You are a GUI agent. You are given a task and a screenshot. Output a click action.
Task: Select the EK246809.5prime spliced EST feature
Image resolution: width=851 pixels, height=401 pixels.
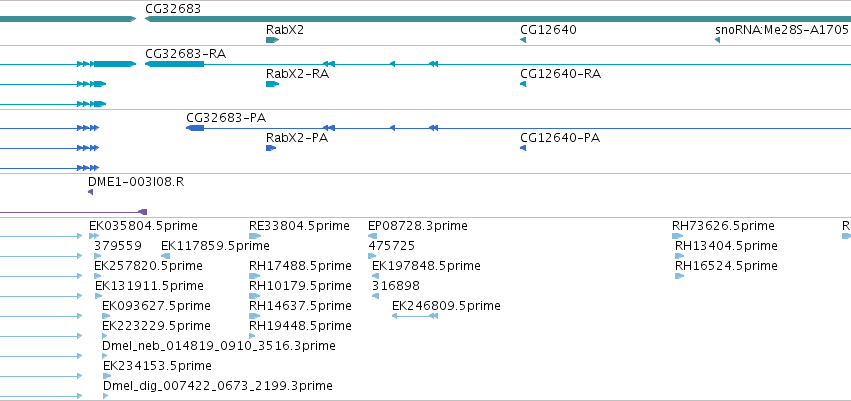coord(415,316)
